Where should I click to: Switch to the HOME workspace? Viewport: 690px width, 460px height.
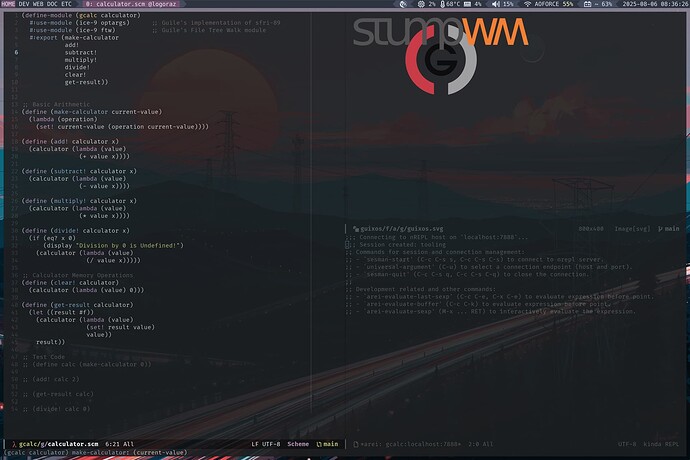coord(8,4)
